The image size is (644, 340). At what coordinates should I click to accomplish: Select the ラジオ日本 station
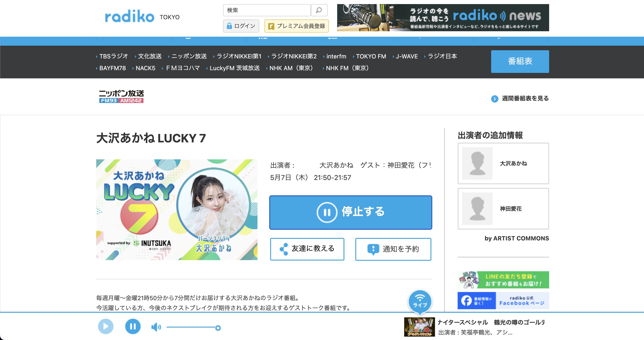pyautogui.click(x=442, y=56)
